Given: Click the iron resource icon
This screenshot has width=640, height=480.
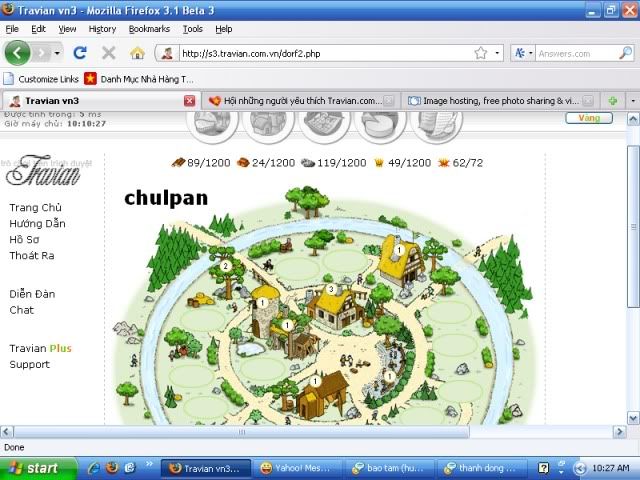Looking at the screenshot, I should (308, 163).
